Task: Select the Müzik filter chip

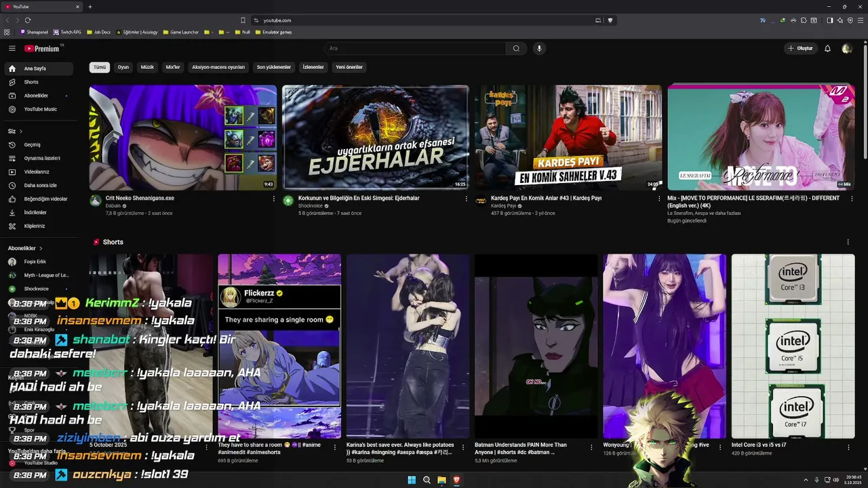Action: tap(147, 67)
